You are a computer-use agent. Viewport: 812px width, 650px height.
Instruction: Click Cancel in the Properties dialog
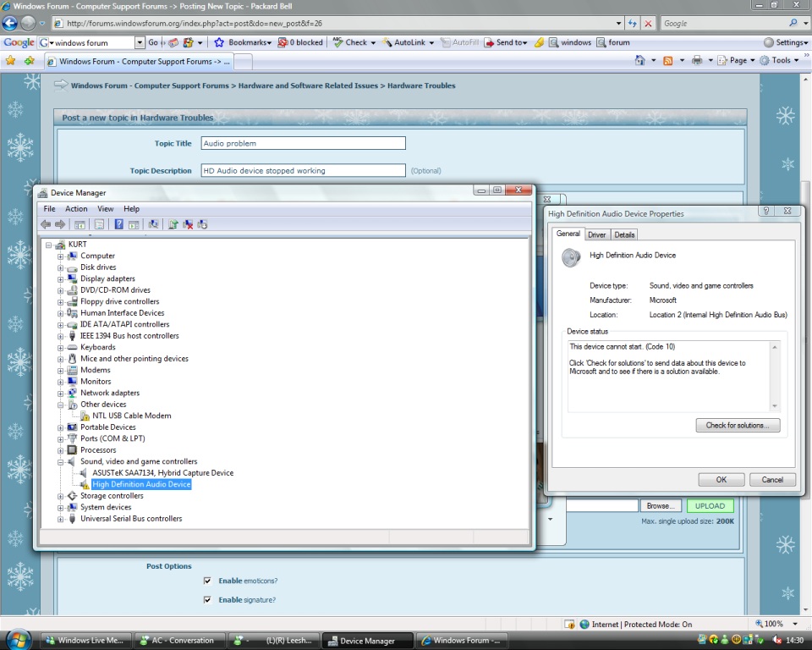point(772,480)
